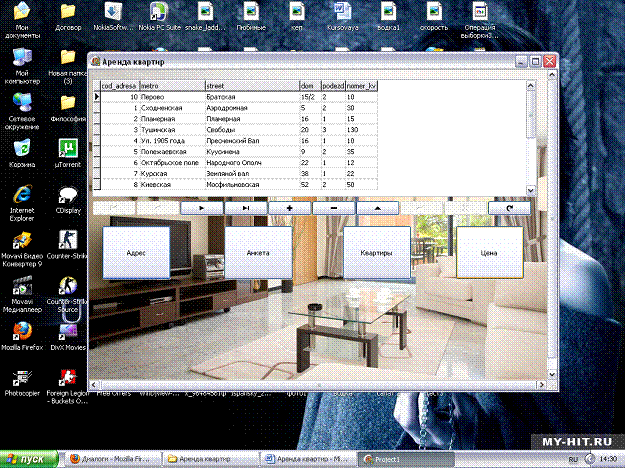Image resolution: width=625 pixels, height=468 pixels.
Task: Click the Цена button
Action: (x=489, y=253)
